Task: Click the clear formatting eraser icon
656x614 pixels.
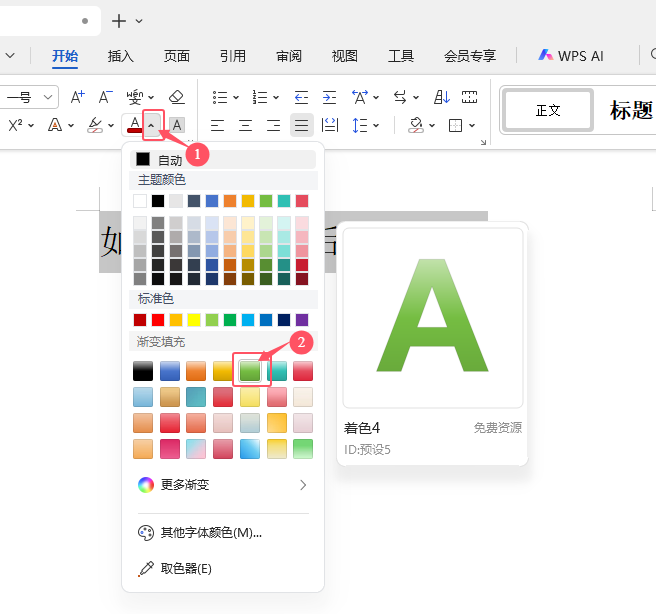Action: pyautogui.click(x=177, y=97)
